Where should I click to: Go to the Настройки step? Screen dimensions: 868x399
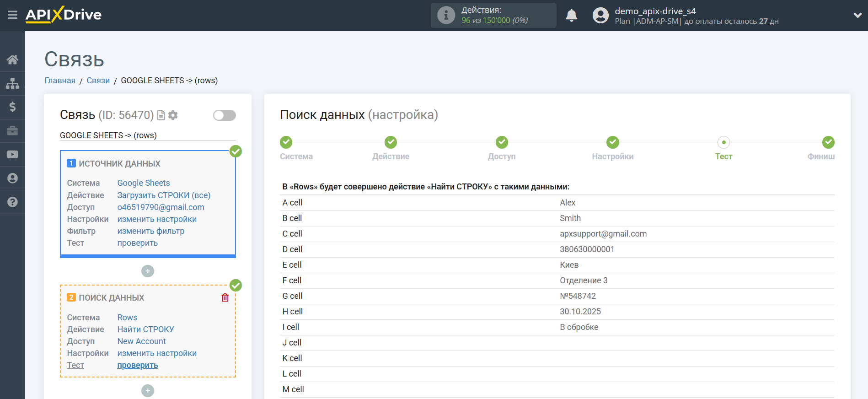(x=612, y=142)
